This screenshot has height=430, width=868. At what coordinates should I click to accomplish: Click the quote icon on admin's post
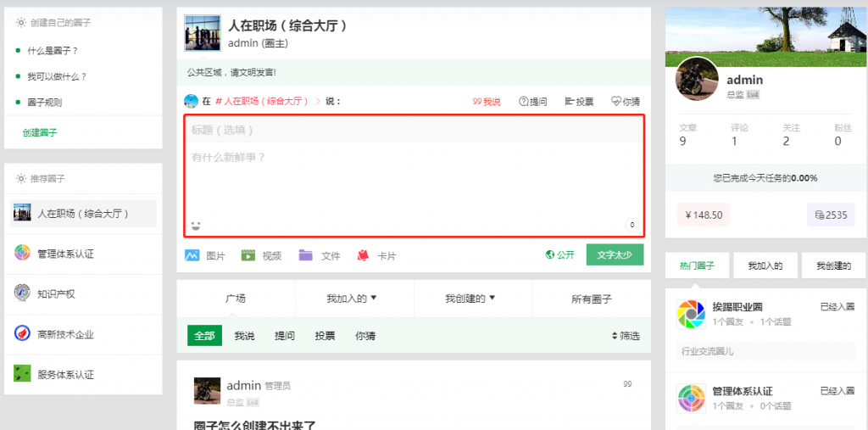(627, 384)
